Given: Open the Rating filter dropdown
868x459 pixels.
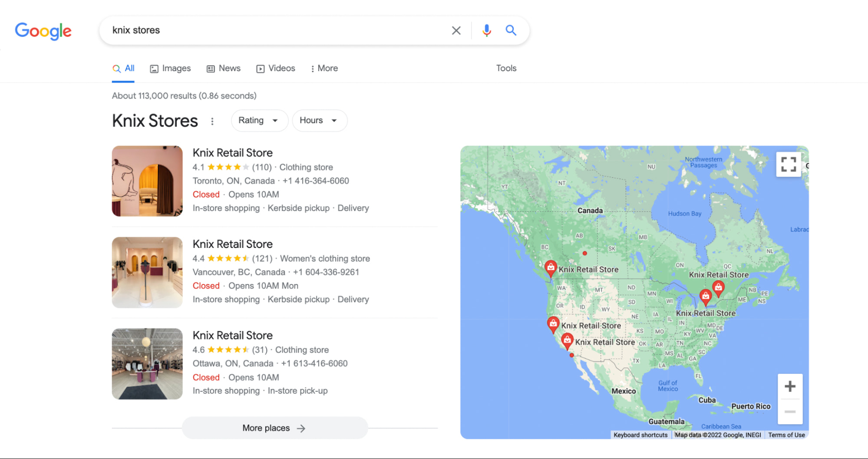Looking at the screenshot, I should [259, 120].
